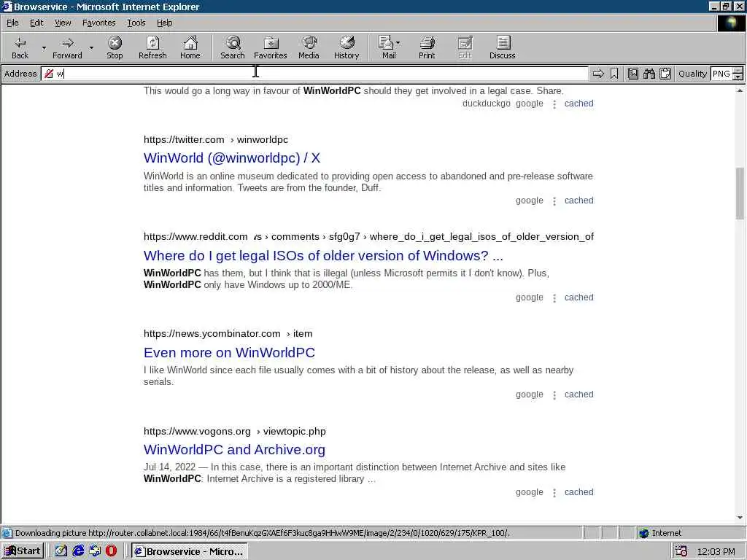Click the duckduckgo source label
Viewport: 747px width, 560px height.
coord(486,104)
